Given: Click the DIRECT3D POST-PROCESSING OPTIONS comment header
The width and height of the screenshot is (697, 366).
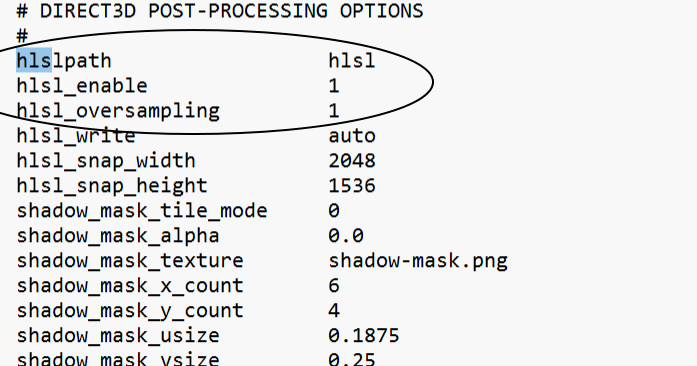Looking at the screenshot, I should point(220,11).
